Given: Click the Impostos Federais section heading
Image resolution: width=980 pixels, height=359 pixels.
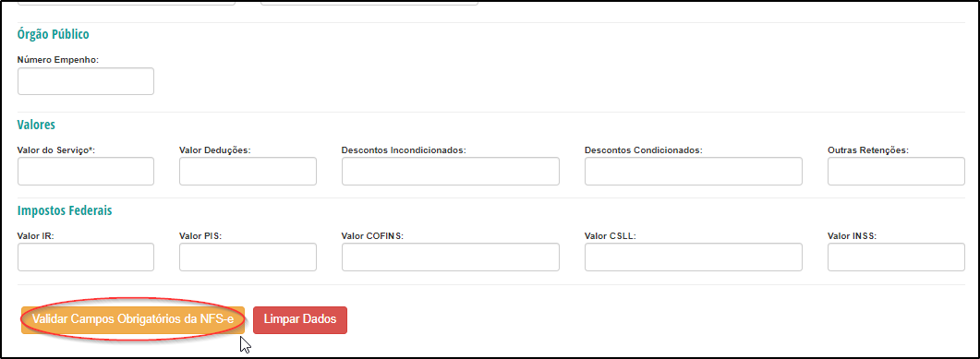Looking at the screenshot, I should coord(65,210).
